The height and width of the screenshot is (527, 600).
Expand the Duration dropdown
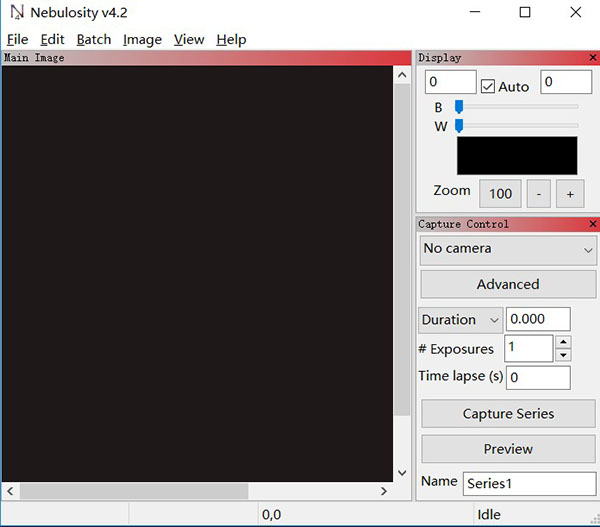coord(460,320)
